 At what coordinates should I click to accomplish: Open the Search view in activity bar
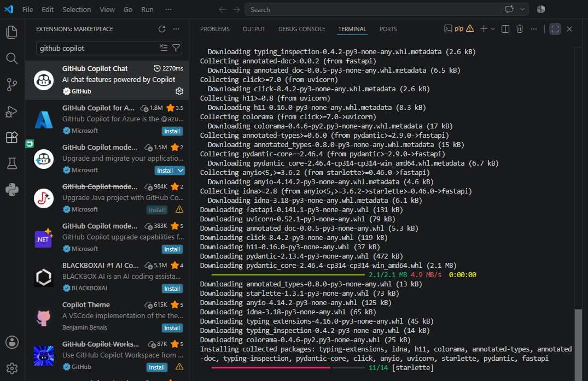12,58
